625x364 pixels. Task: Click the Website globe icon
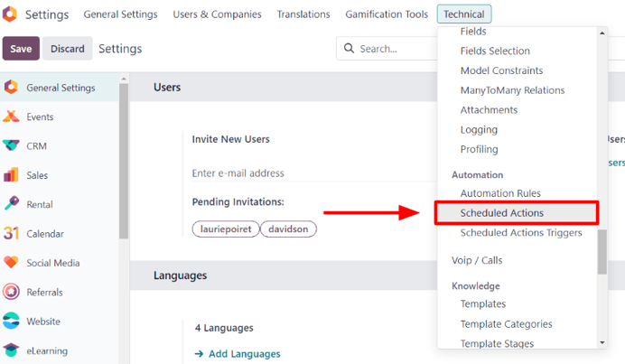coord(11,322)
